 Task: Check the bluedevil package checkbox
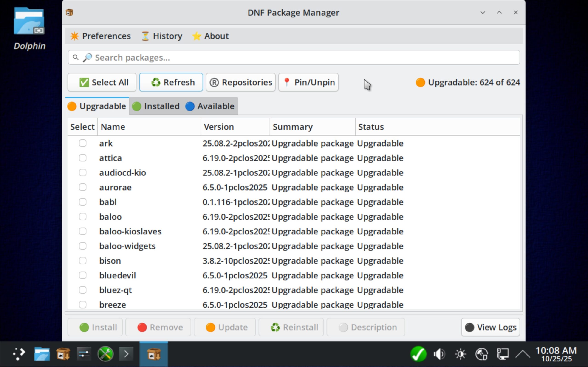click(83, 275)
